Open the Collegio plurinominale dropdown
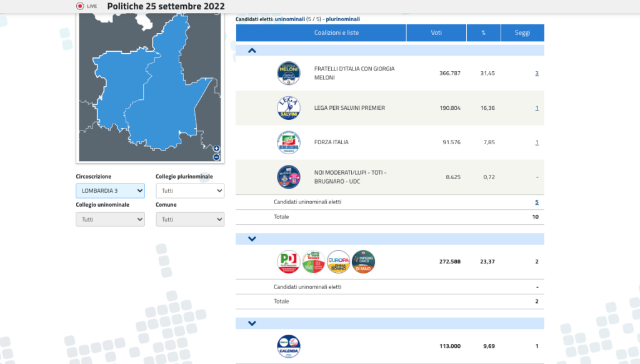The height and width of the screenshot is (364, 640). point(190,191)
